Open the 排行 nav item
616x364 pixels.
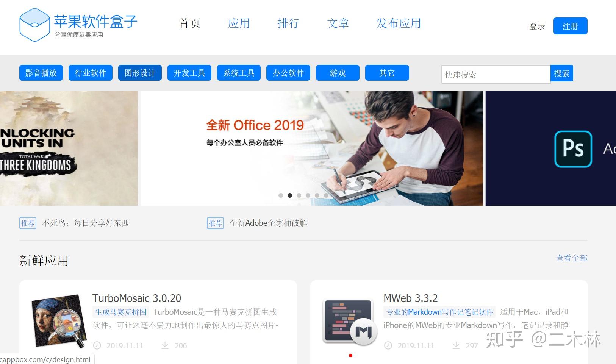pos(288,23)
